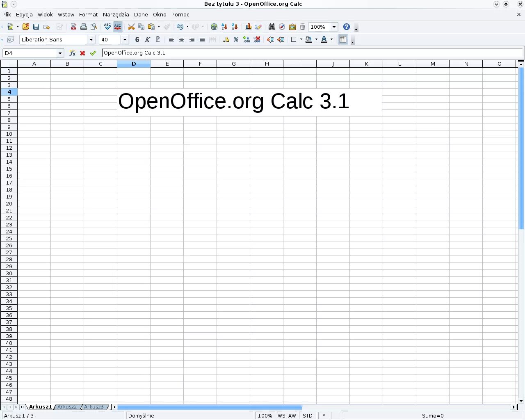The width and height of the screenshot is (525, 420).
Task: Center cell text horizontally
Action: pyautogui.click(x=181, y=39)
